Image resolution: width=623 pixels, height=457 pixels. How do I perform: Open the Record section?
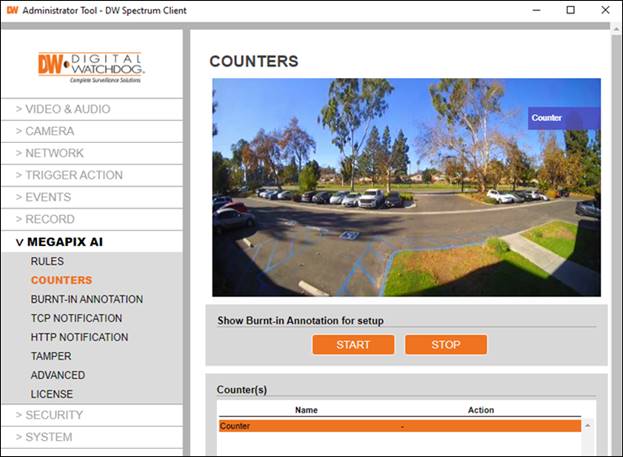pyautogui.click(x=45, y=219)
